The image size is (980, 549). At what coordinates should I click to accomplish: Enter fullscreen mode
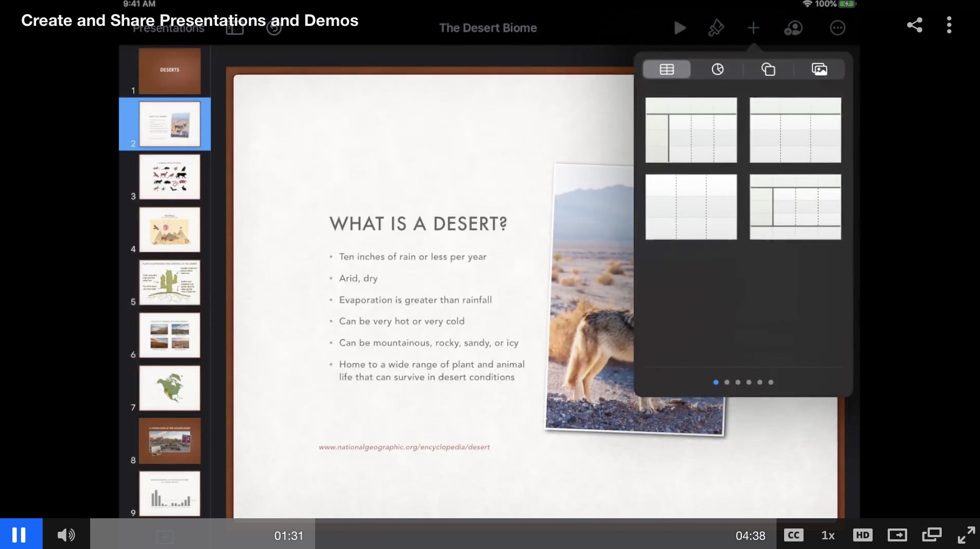pyautogui.click(x=966, y=535)
